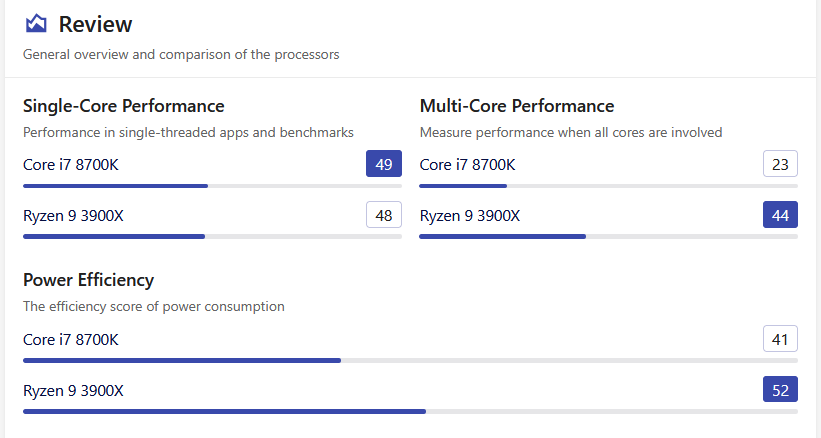Click the all cores involved description text
The image size is (821, 438).
pos(571,132)
